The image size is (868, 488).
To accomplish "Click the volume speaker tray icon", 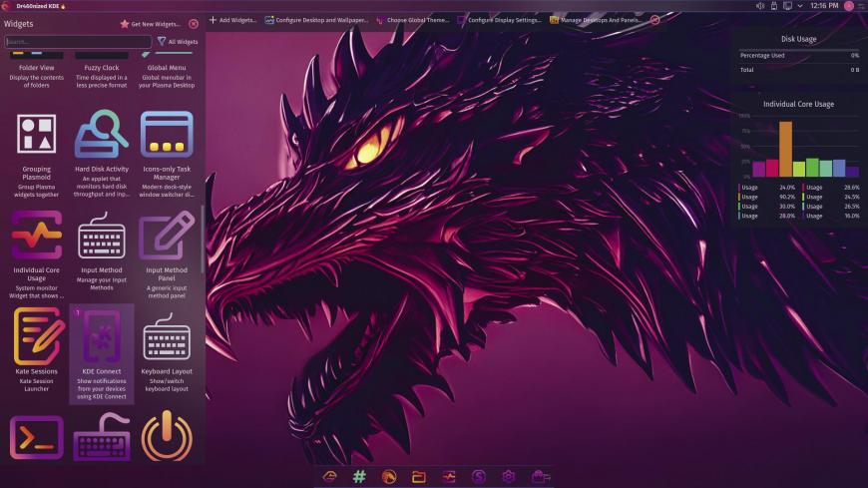I will (760, 6).
